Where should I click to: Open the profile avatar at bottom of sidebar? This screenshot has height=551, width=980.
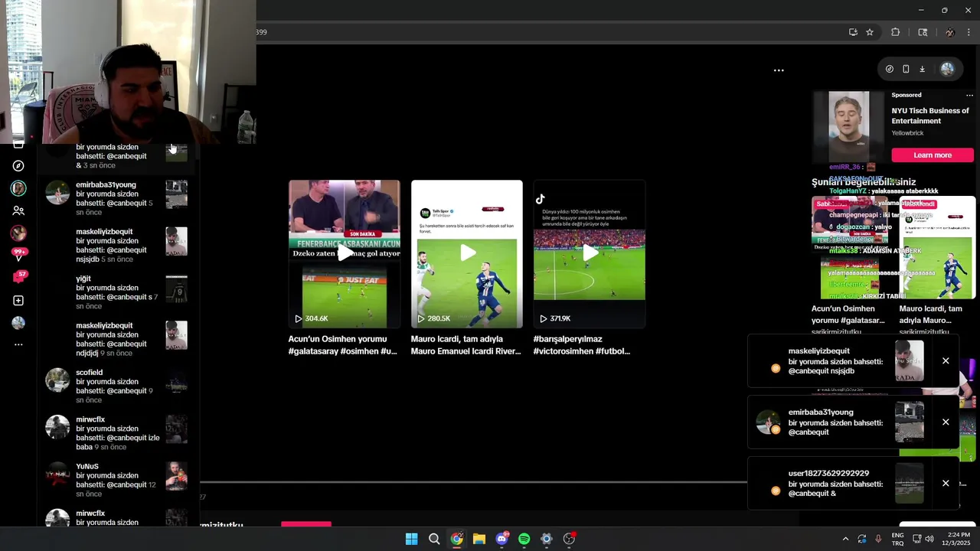(18, 323)
